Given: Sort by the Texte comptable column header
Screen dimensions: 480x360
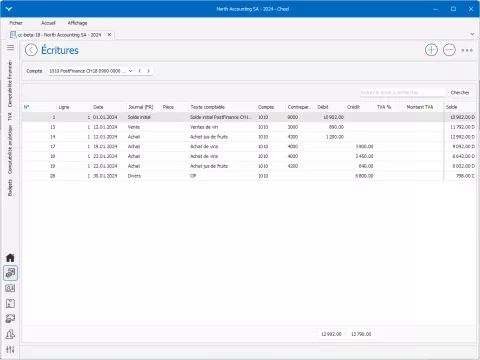Looking at the screenshot, I should click(x=222, y=107).
